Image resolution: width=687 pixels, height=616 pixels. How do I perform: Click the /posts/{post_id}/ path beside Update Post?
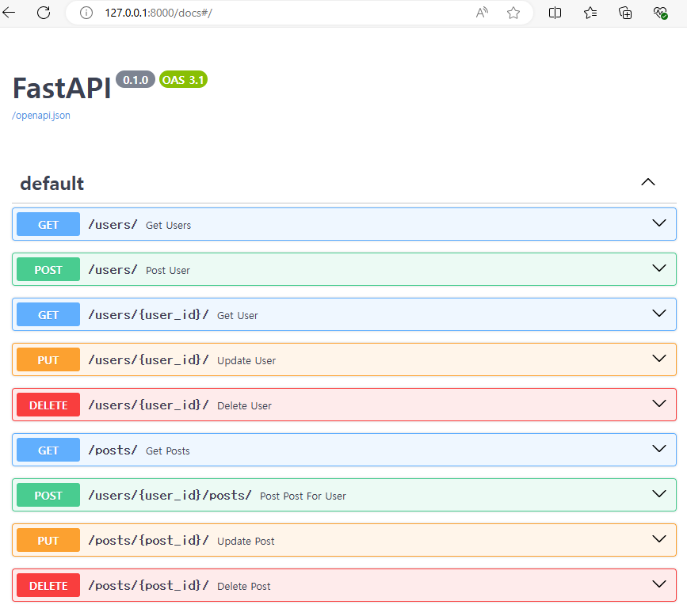click(148, 540)
